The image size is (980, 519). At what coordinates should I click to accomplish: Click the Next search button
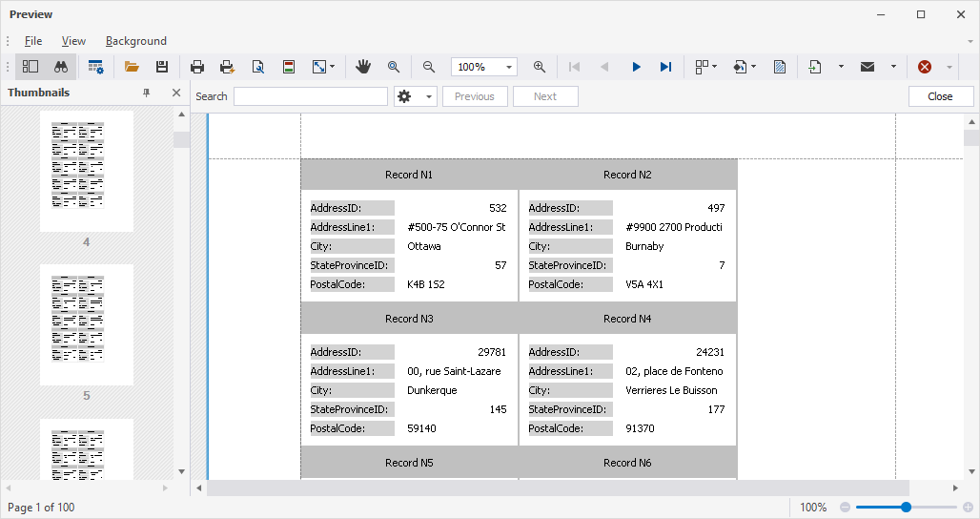[545, 96]
